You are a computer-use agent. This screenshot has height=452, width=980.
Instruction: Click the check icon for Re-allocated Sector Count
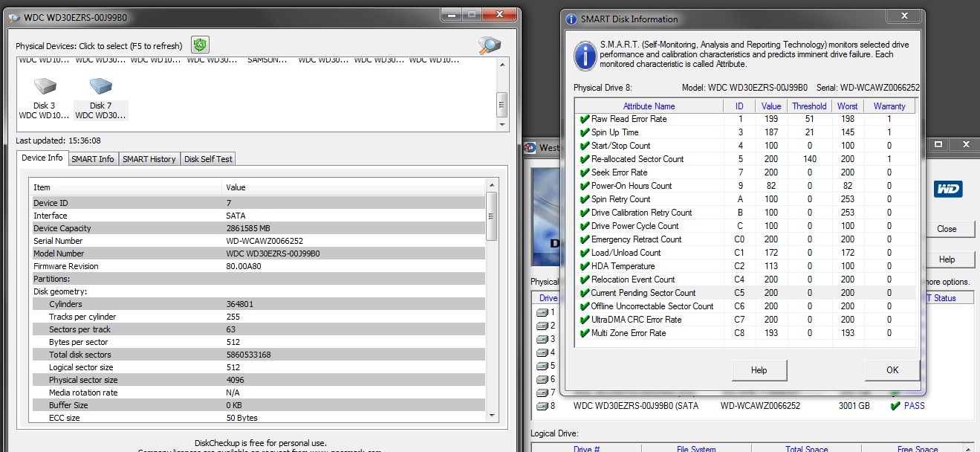pyautogui.click(x=585, y=159)
